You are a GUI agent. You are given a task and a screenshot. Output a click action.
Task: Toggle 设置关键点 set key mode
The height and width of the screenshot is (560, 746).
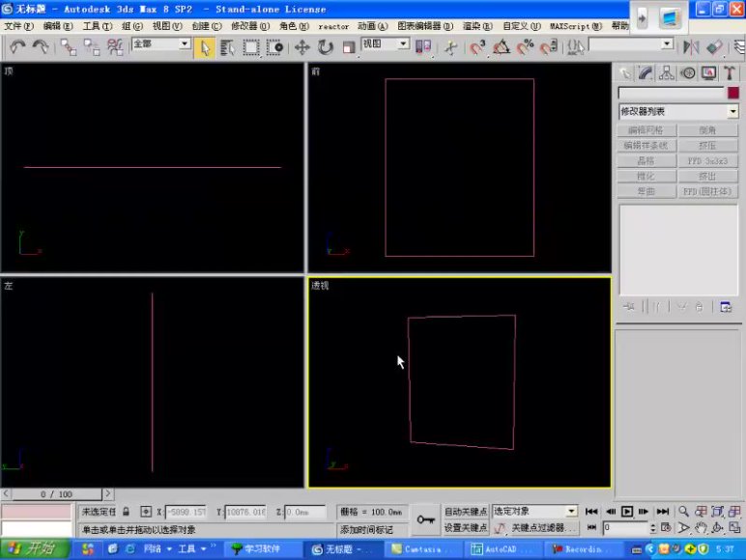(x=466, y=527)
